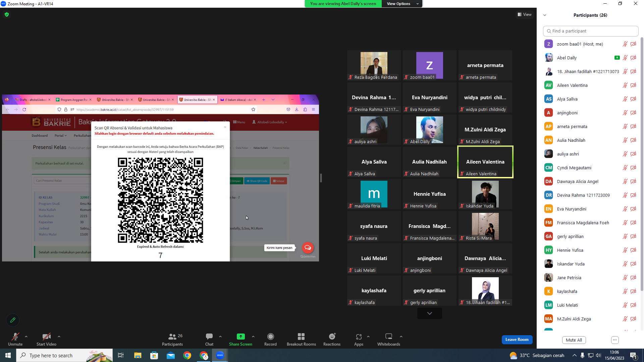This screenshot has height=362, width=644.
Task: Click Aulia Nadhilah in participants list
Action: coord(571,140)
